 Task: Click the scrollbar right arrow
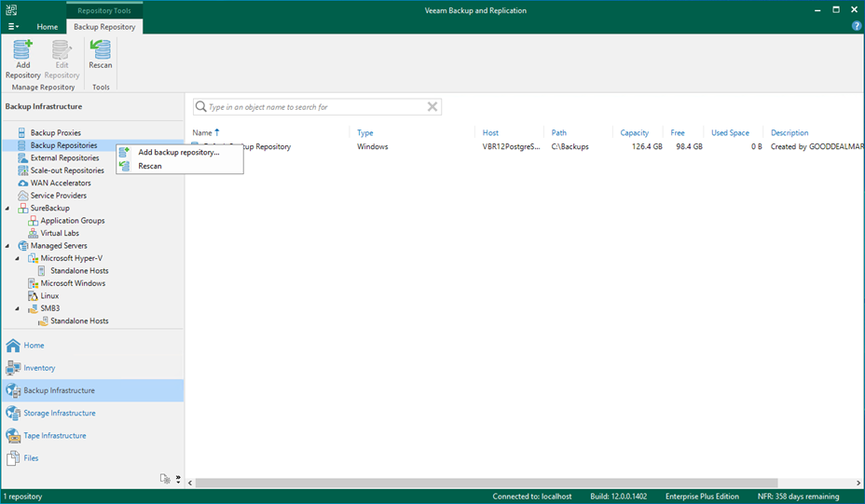pos(858,484)
